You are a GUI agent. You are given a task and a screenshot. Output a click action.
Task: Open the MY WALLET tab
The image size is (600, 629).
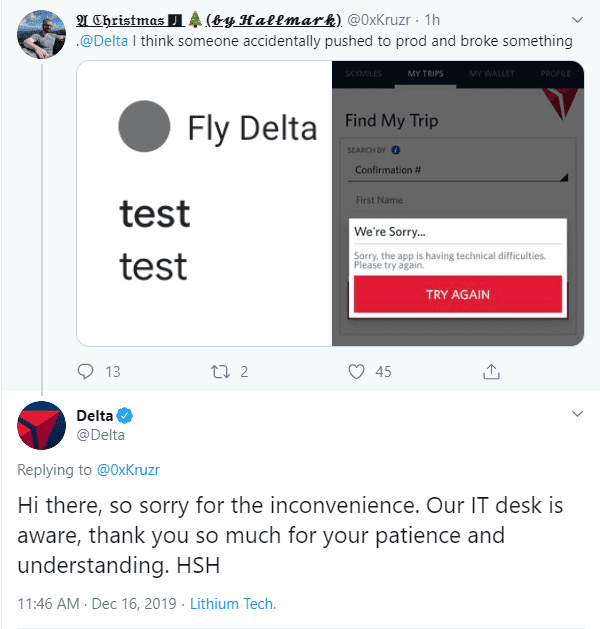pos(492,73)
